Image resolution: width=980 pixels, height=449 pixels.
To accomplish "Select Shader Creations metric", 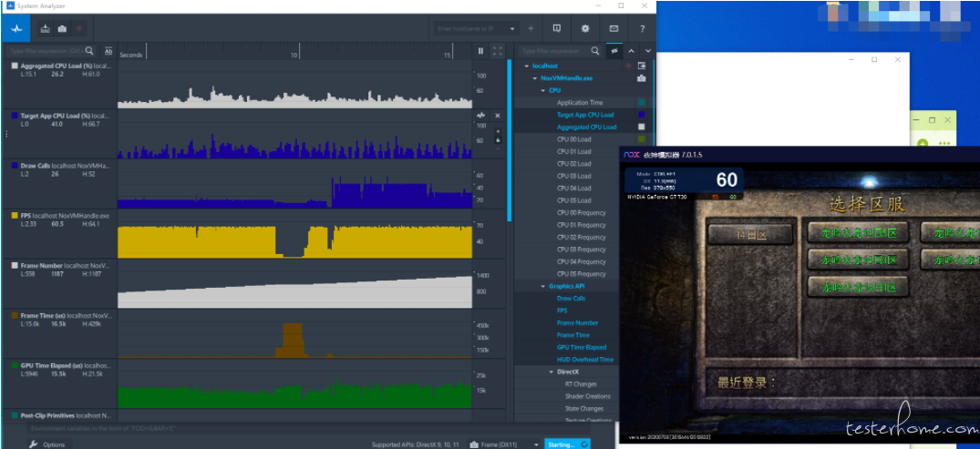I will [x=587, y=396].
